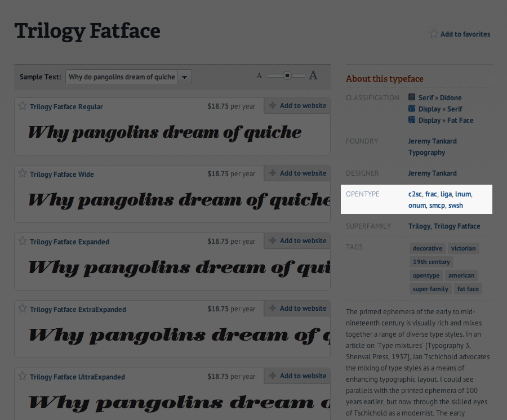
Task: Click the Display » Serif classification icon
Action: click(x=412, y=109)
